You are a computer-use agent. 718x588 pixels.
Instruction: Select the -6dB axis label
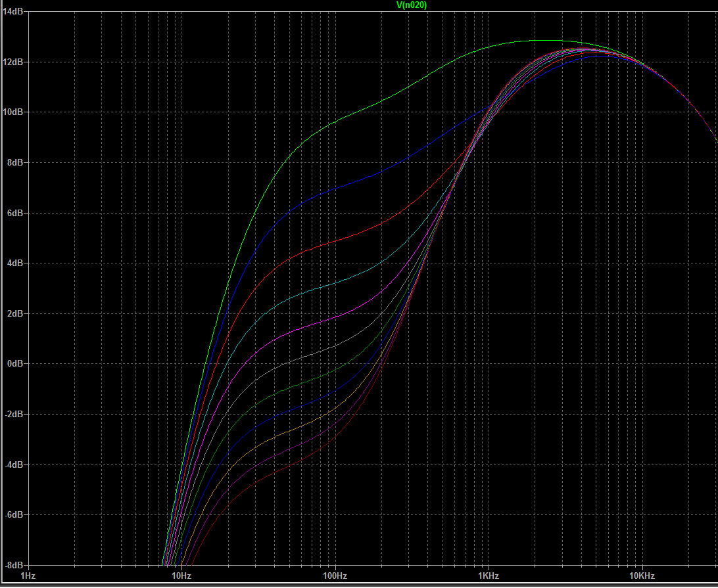tap(14, 514)
